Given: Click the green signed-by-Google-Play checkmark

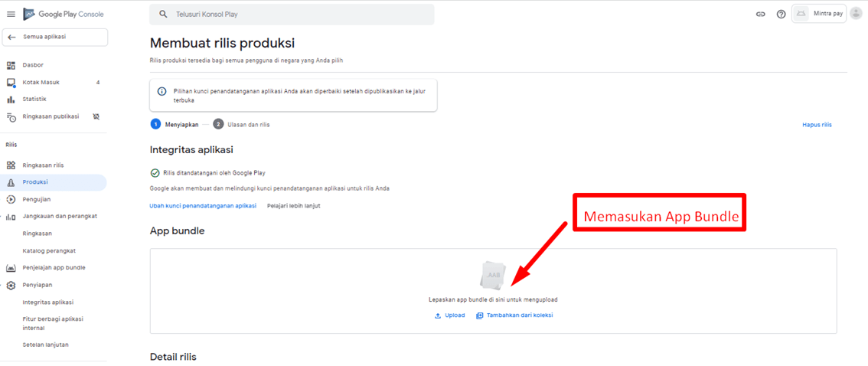Looking at the screenshot, I should pos(155,173).
